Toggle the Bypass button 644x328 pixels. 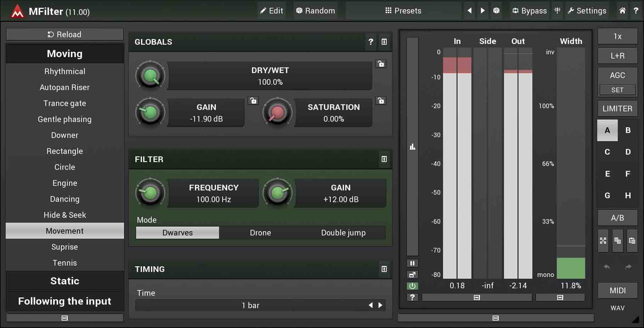pyautogui.click(x=530, y=11)
